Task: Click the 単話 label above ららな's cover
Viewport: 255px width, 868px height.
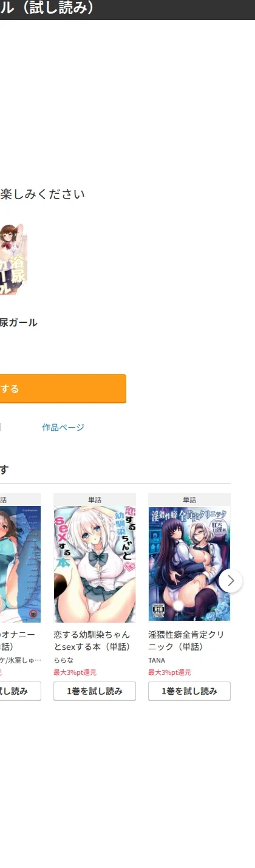Action: click(x=95, y=500)
